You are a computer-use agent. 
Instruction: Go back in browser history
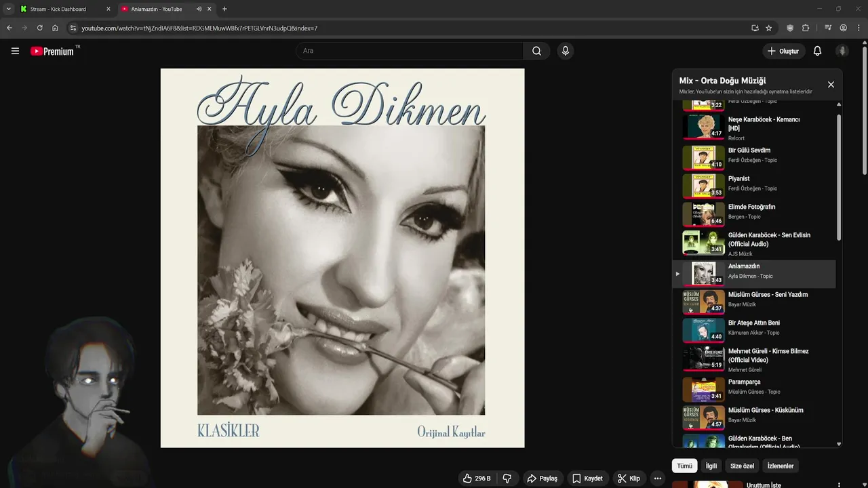click(x=9, y=28)
